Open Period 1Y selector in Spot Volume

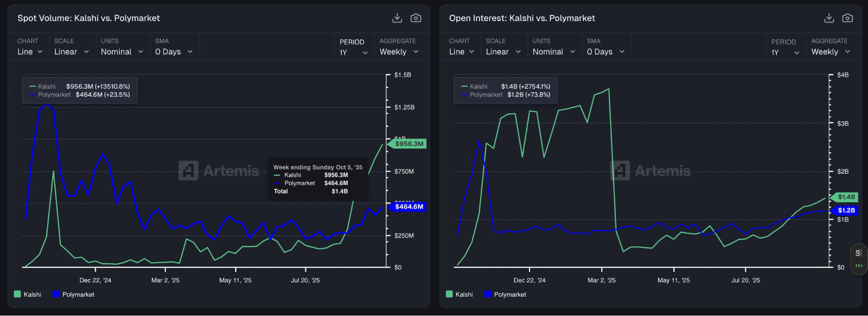click(x=353, y=53)
